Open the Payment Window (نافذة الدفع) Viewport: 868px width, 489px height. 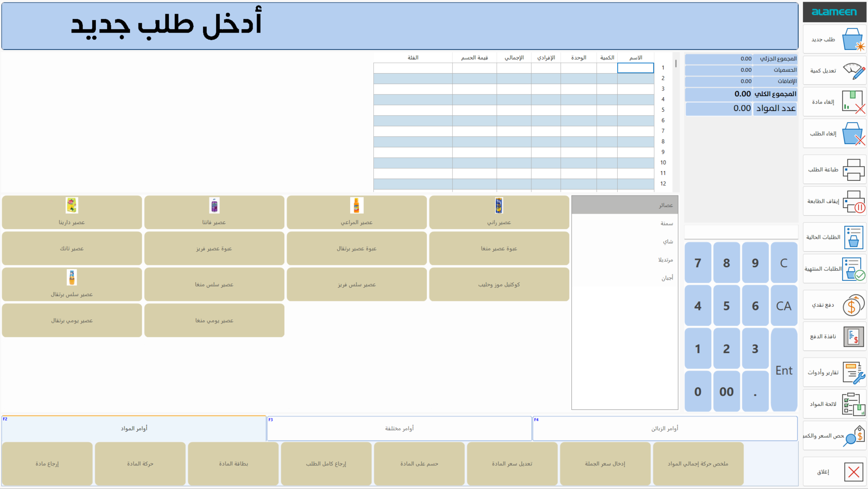pos(834,336)
